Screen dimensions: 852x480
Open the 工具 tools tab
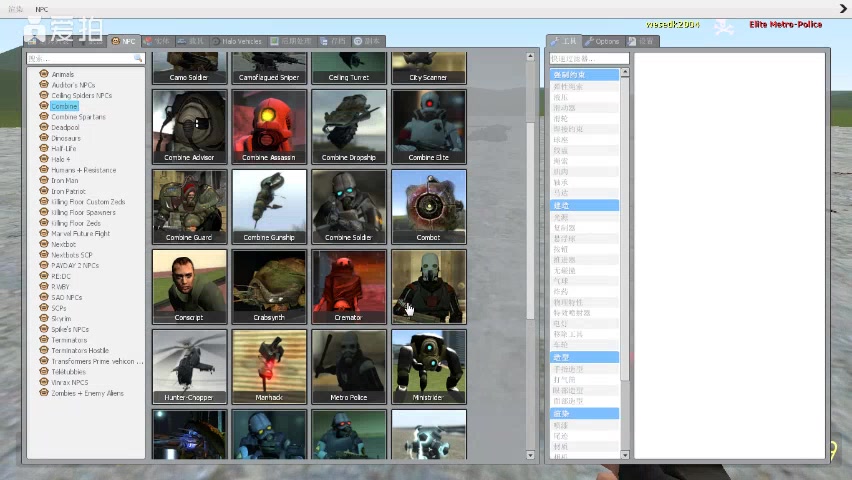tap(564, 41)
